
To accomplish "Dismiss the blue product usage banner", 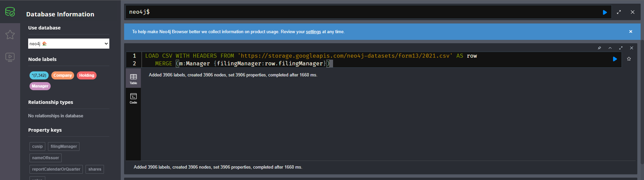I will (x=631, y=32).
